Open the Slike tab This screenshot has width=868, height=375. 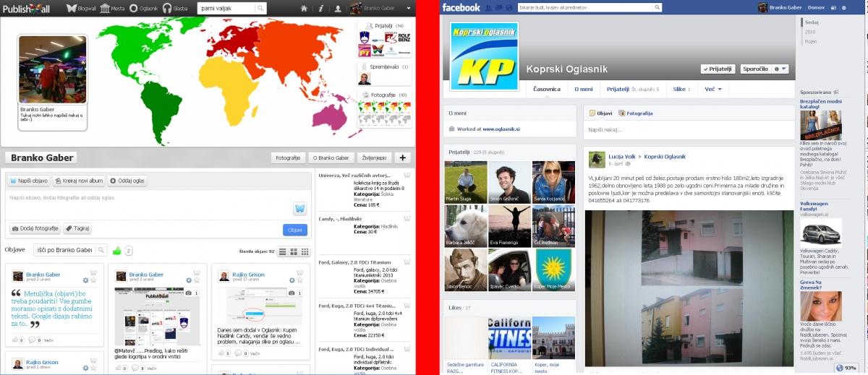pyautogui.click(x=681, y=89)
